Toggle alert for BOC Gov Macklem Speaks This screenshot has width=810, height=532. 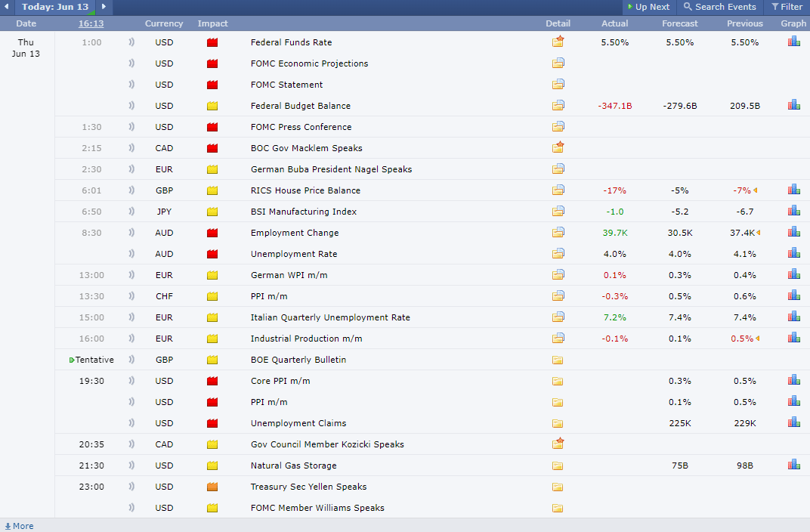click(131, 147)
